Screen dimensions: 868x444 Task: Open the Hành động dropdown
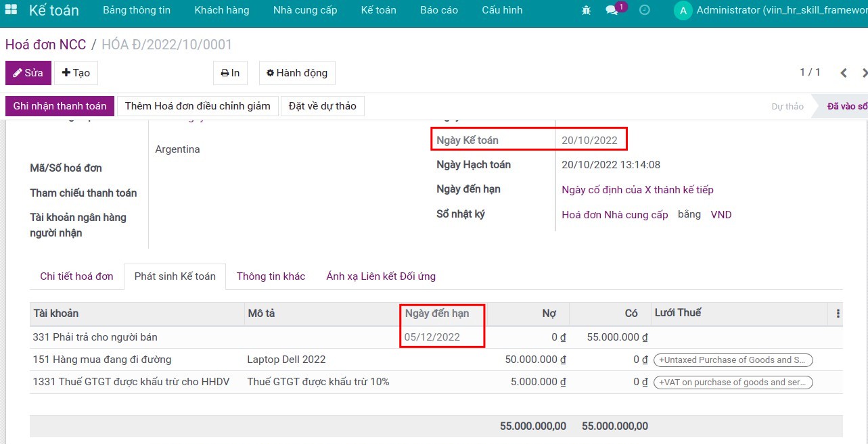point(297,73)
